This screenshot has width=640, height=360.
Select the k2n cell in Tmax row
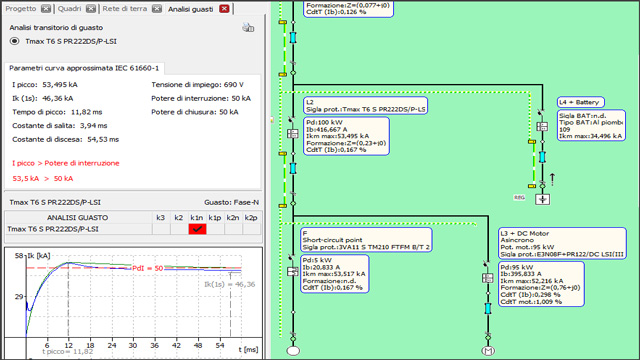click(x=233, y=229)
